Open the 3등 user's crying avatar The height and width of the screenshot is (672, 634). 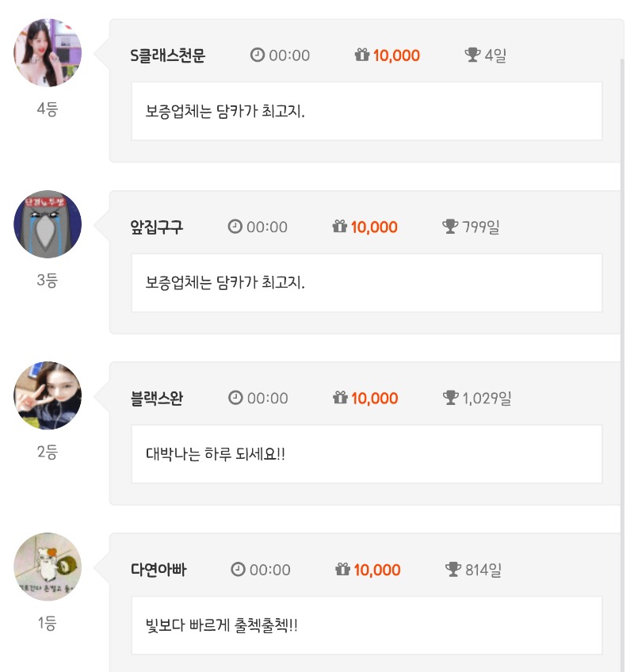[x=48, y=224]
